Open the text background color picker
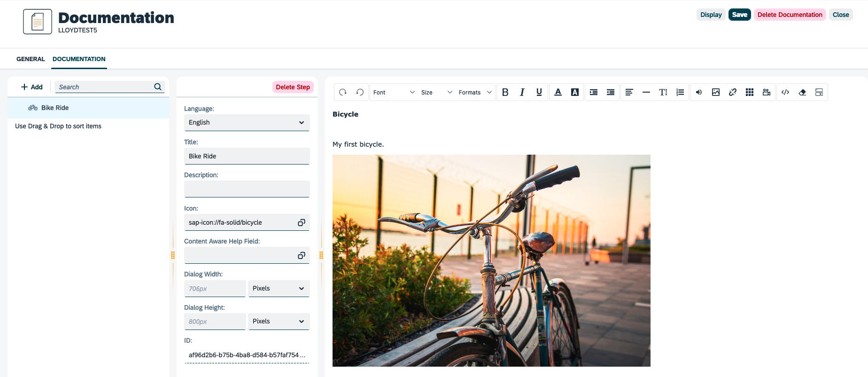Viewport: 868px width, 377px height. coord(575,92)
